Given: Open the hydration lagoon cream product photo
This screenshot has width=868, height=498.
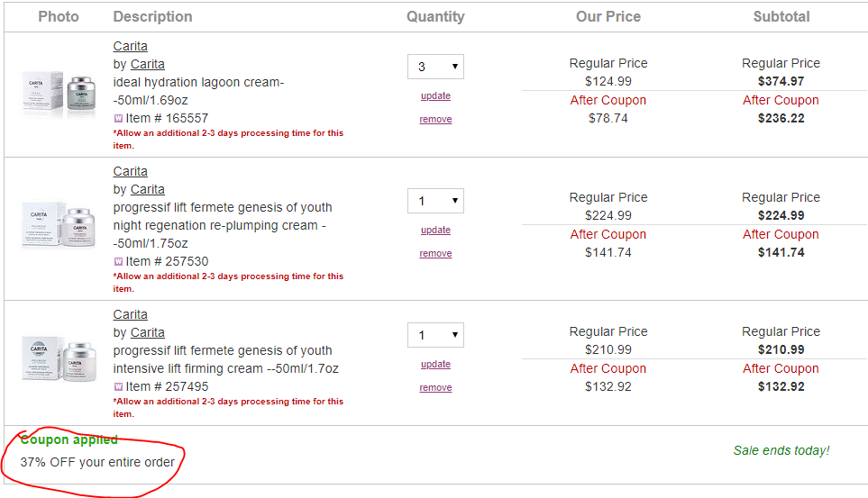Looking at the screenshot, I should [x=57, y=95].
